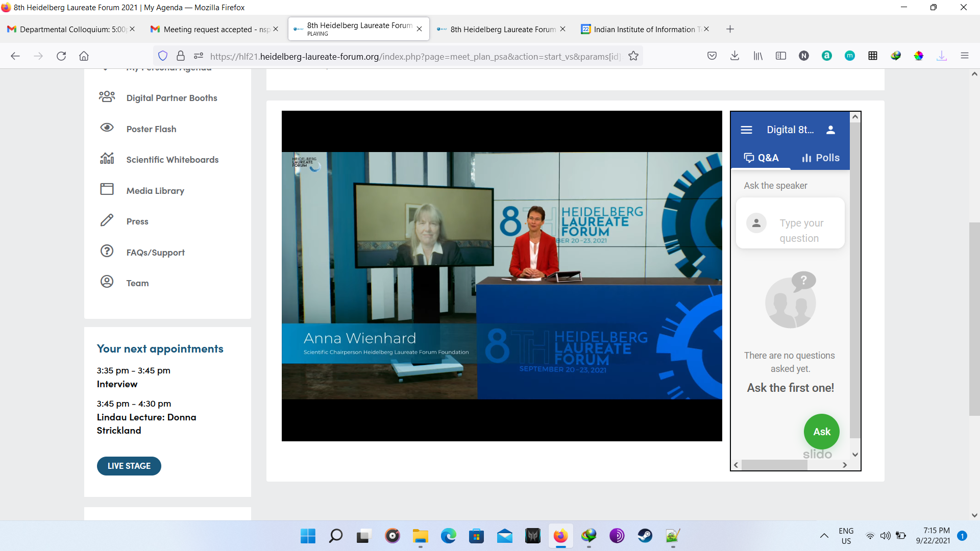Image resolution: width=980 pixels, height=551 pixels.
Task: Click the Slido profile person icon
Action: (830, 130)
